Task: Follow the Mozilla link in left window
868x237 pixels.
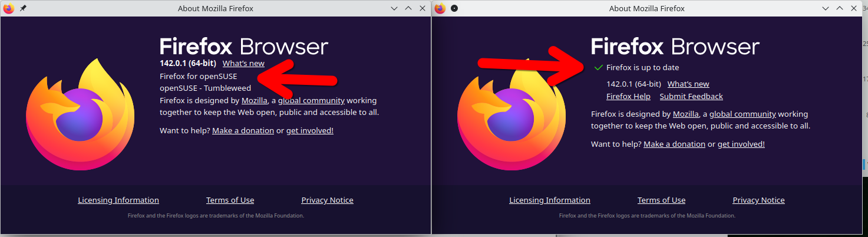Action: click(255, 100)
